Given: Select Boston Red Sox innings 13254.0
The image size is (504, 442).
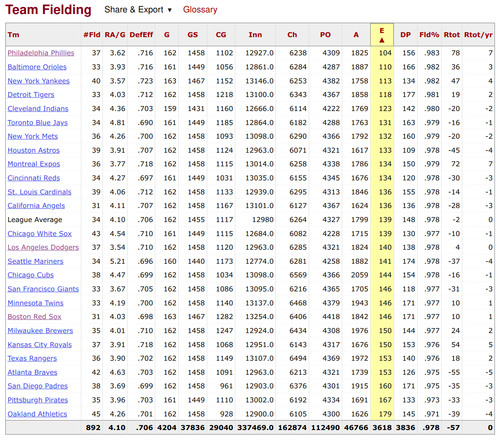Looking at the screenshot, I should (x=259, y=317).
